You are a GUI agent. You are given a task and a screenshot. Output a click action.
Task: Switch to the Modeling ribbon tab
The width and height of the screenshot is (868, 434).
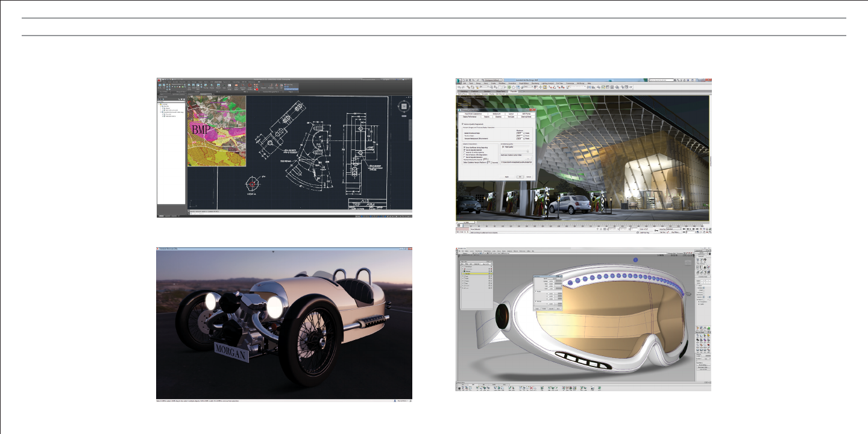point(464,92)
